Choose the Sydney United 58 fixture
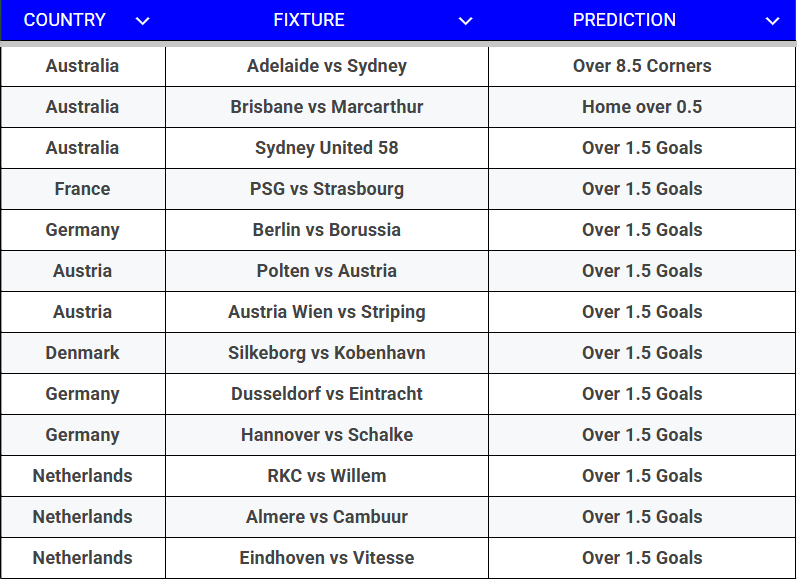The width and height of the screenshot is (797, 579). coord(327,148)
